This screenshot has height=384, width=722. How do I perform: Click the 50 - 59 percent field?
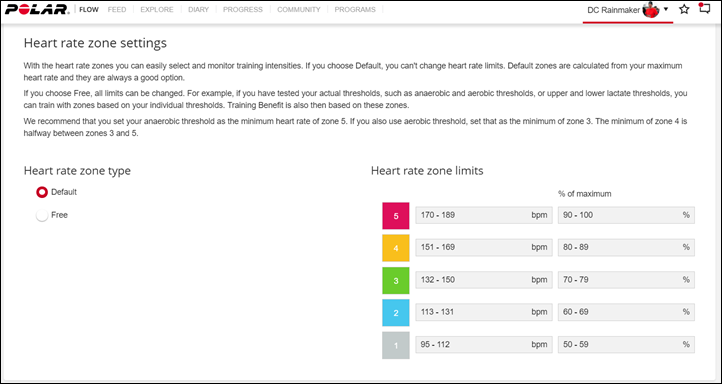click(x=626, y=344)
